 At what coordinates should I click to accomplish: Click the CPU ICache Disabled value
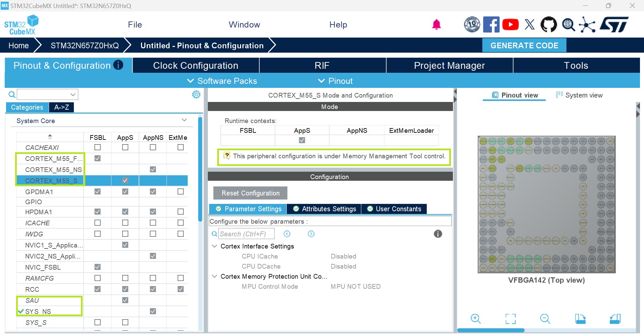coord(343,256)
